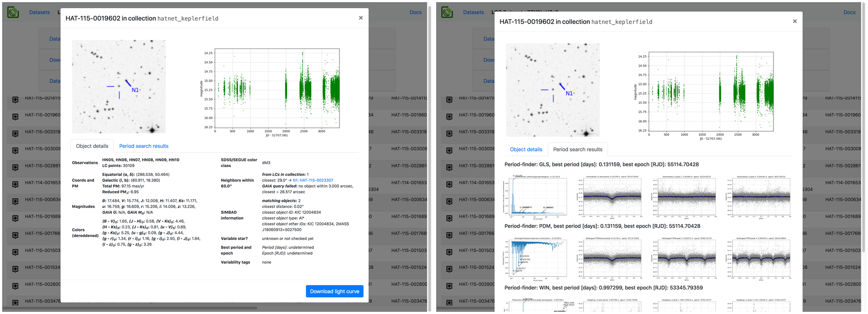Image resolution: width=868 pixels, height=314 pixels.
Task: Left window: expand row icon beside HAT-115-002800
Action: [x=15, y=286]
